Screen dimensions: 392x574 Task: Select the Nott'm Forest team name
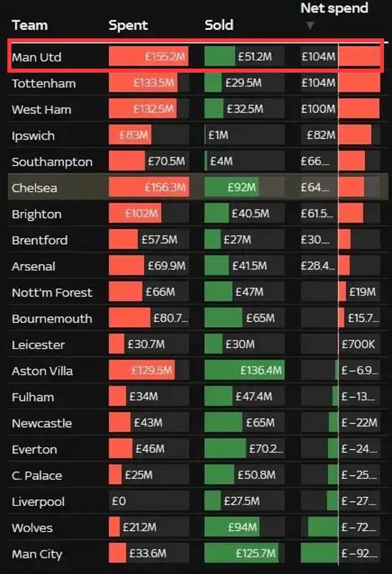[52, 292]
